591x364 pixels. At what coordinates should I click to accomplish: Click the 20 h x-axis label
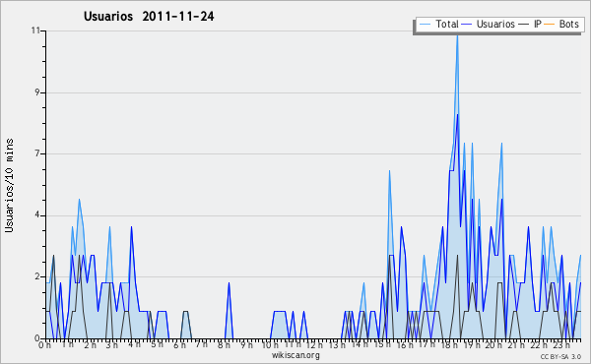tap(494, 344)
